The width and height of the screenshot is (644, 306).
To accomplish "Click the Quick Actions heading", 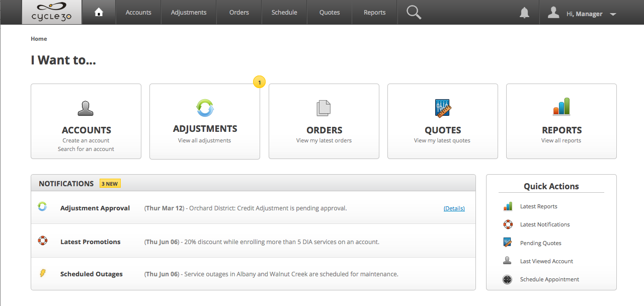I will pyautogui.click(x=551, y=186).
